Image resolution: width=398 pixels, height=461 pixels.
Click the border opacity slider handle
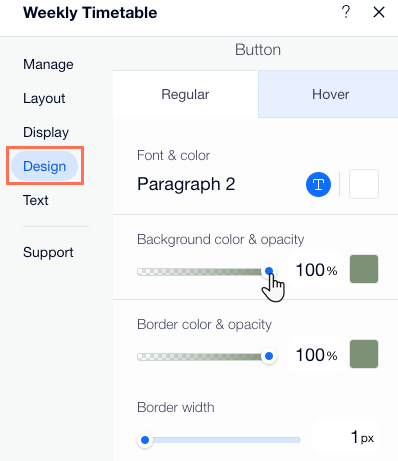(269, 356)
